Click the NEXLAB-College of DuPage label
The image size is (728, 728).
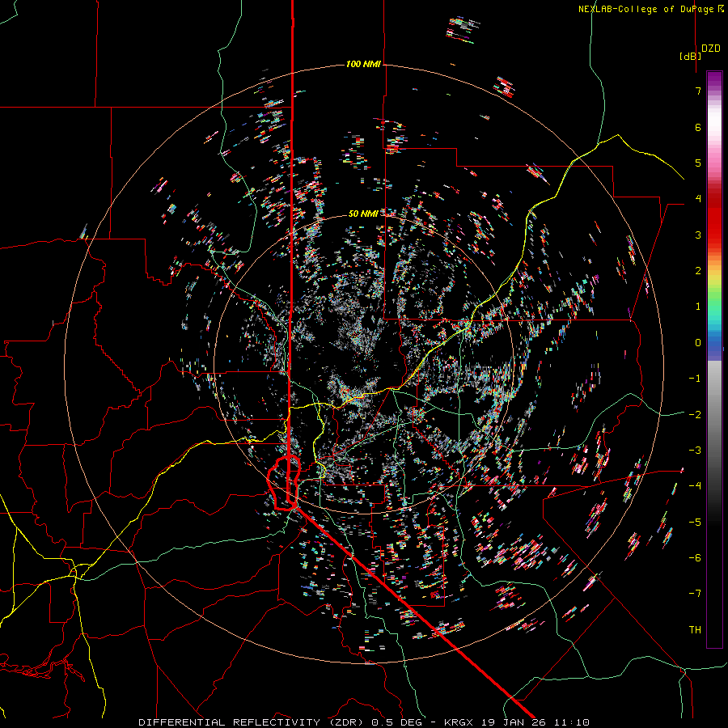click(x=650, y=9)
